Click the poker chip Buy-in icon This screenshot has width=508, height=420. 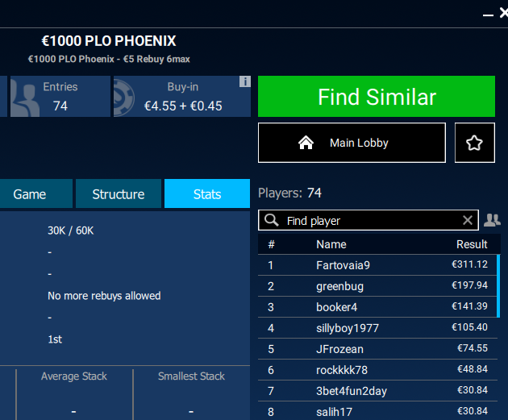tap(124, 98)
